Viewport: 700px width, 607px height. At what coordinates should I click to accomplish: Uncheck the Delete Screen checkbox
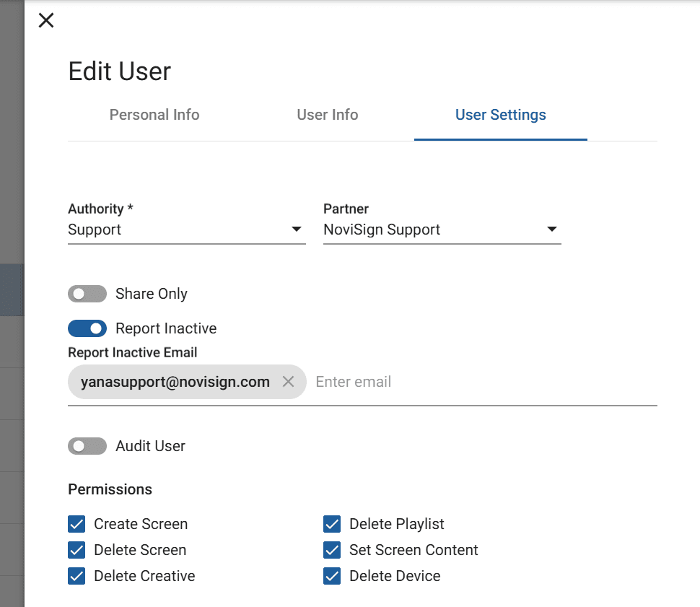[x=76, y=550]
